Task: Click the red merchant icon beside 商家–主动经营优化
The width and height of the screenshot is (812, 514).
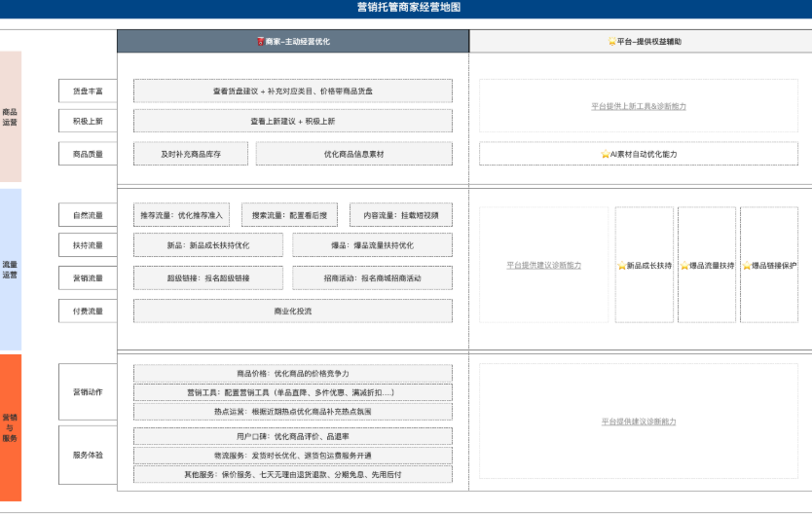Action: [261, 42]
